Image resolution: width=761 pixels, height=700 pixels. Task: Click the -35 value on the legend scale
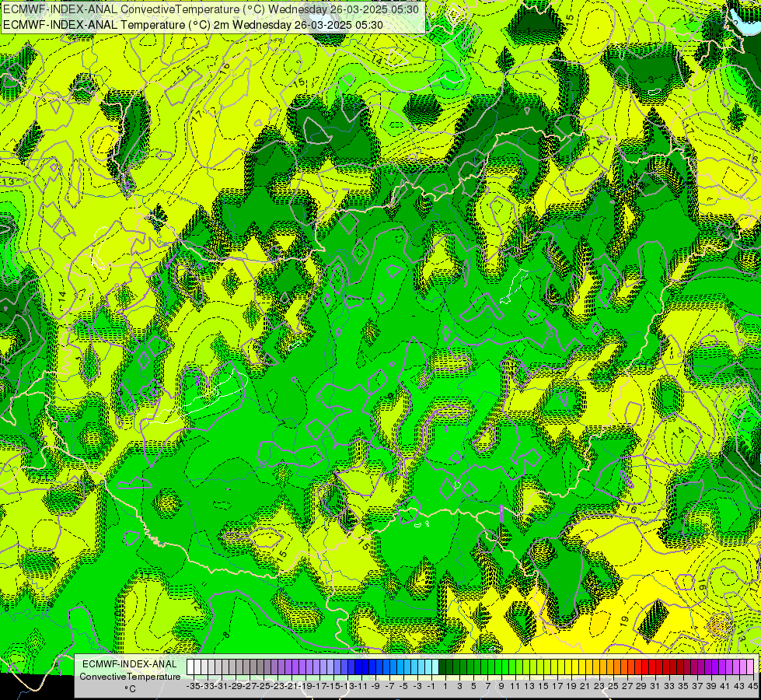194,686
